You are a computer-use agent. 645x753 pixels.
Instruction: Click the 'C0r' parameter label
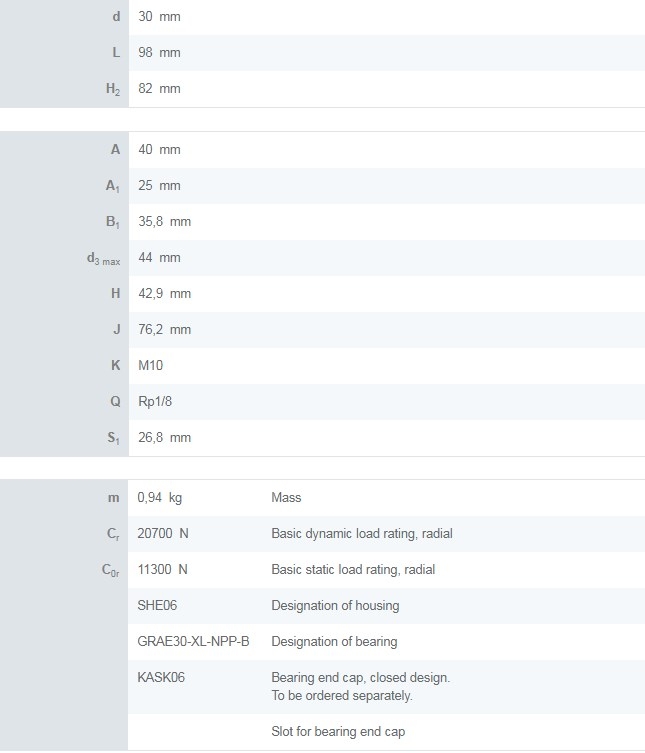click(x=111, y=571)
